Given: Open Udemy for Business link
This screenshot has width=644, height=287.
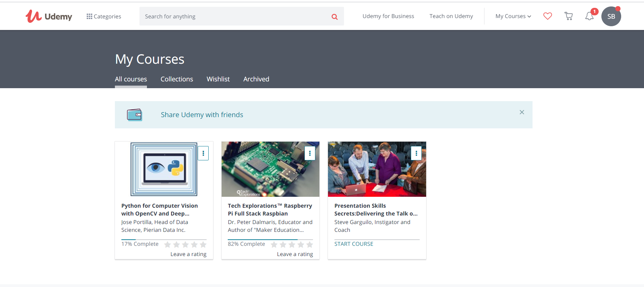Looking at the screenshot, I should 388,16.
